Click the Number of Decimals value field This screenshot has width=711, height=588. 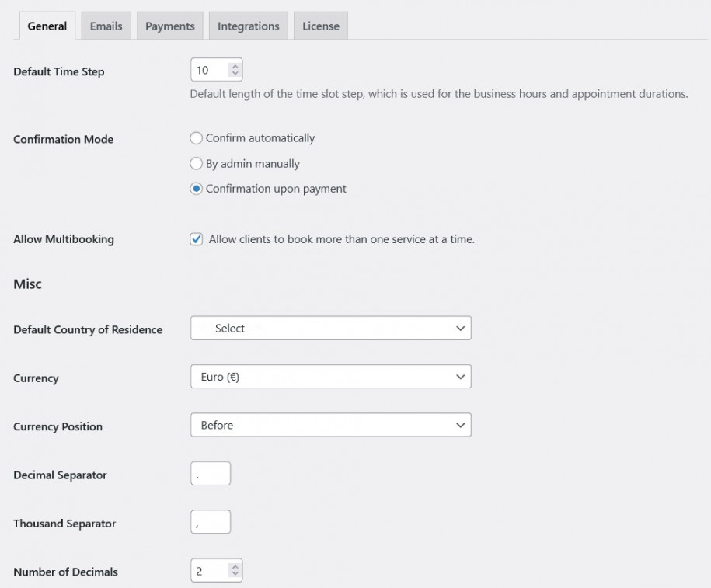[210, 569]
